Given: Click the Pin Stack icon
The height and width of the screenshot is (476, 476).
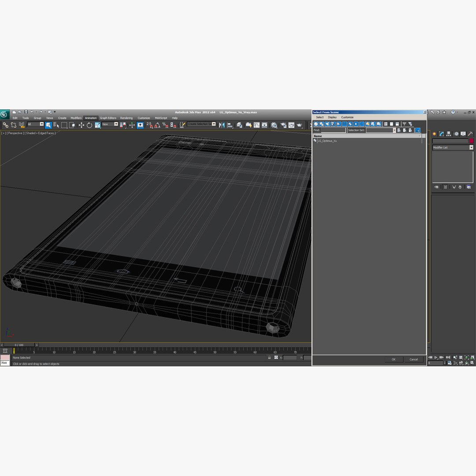Looking at the screenshot, I should (x=436, y=187).
